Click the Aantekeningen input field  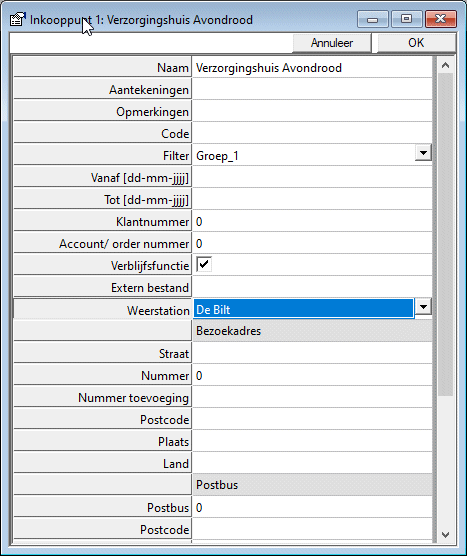312,89
